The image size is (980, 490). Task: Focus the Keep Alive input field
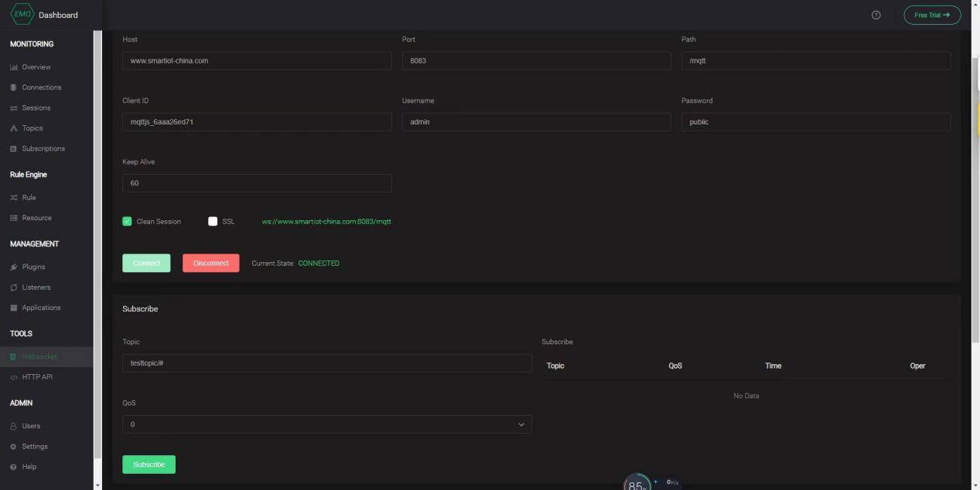[x=257, y=183]
